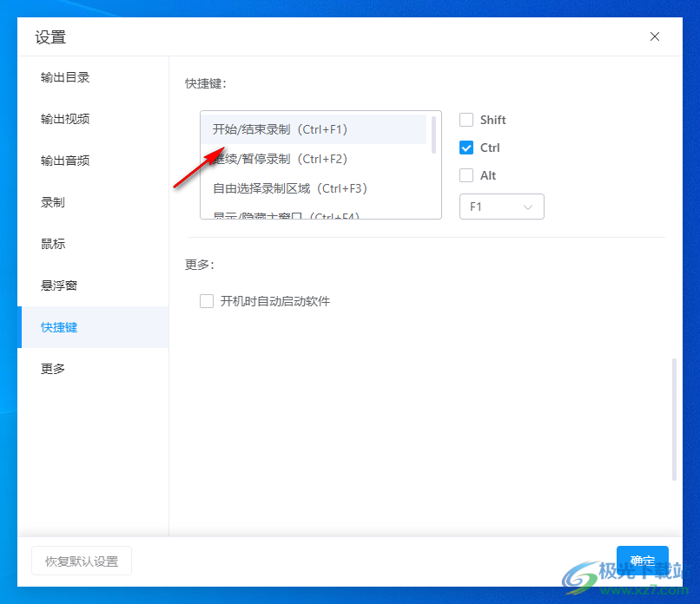Uncheck the Ctrl modifier checkbox
700x604 pixels.
(466, 148)
